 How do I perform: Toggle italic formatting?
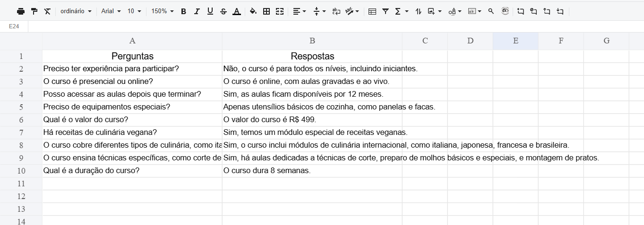click(197, 11)
